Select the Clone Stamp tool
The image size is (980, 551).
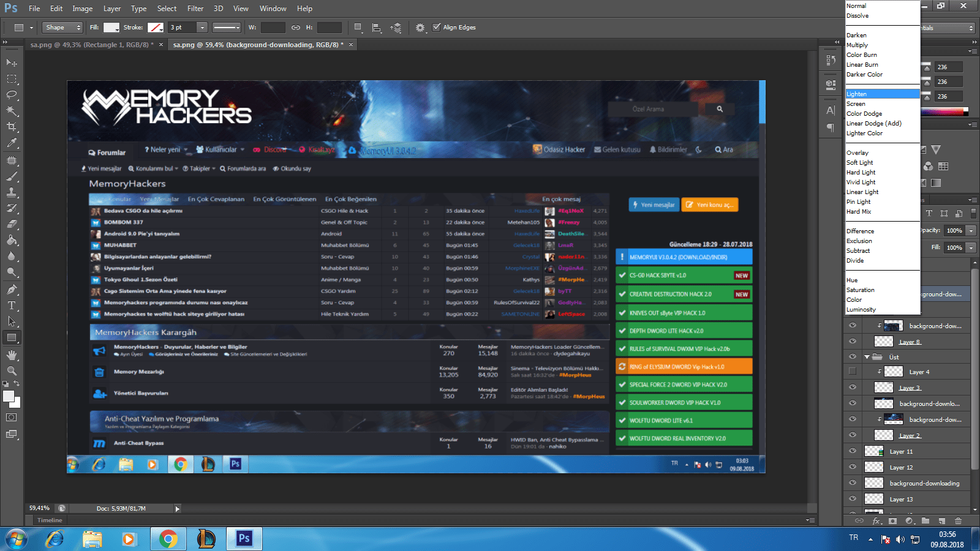coord(12,192)
